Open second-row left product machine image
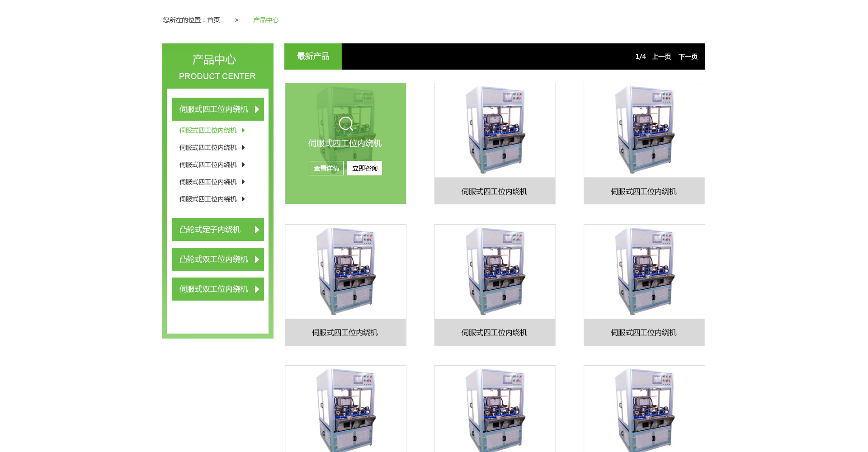 coord(345,271)
